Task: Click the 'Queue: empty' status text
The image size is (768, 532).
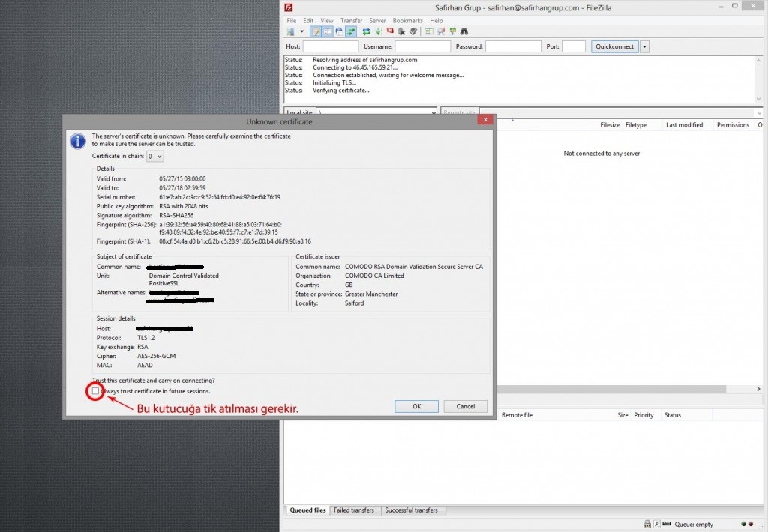Action: click(694, 525)
